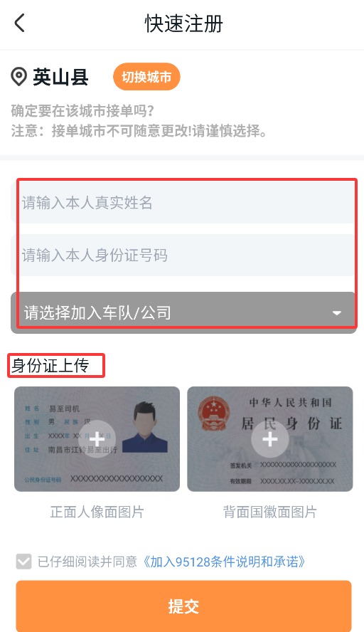The width and height of the screenshot is (364, 632).
Task: Tap the 身份证上传 section heading
Action: click(50, 366)
